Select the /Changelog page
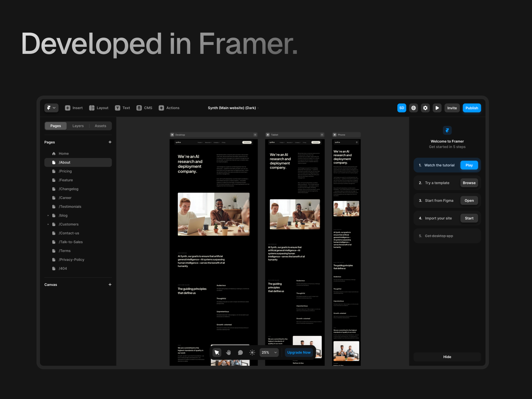The width and height of the screenshot is (532, 399). [78, 189]
